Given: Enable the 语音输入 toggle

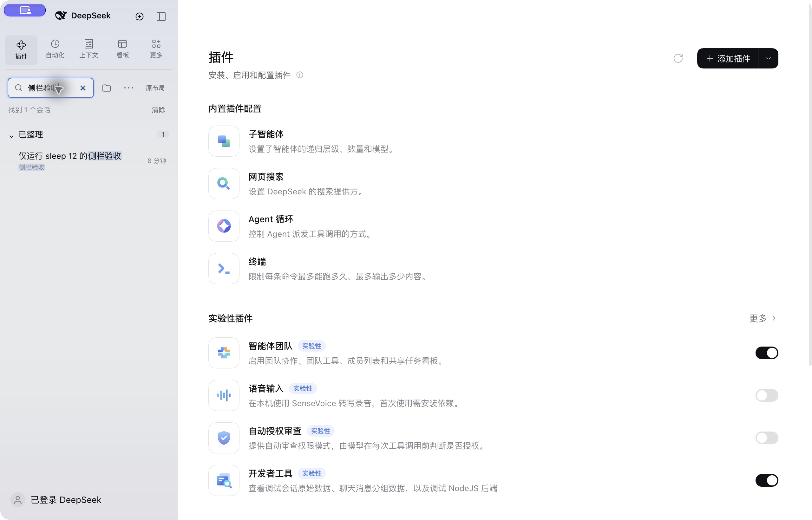Looking at the screenshot, I should click(x=767, y=395).
